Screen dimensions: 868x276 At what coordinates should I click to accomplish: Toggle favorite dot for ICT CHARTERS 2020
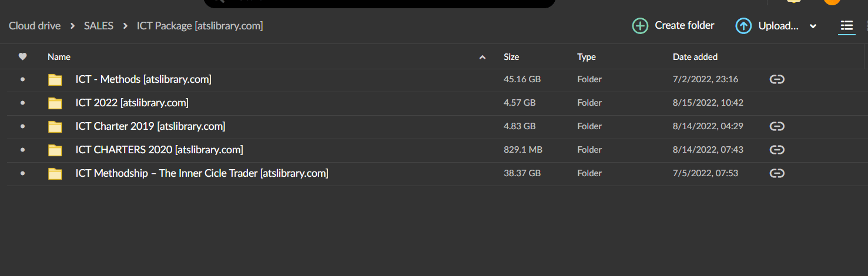pos(23,150)
